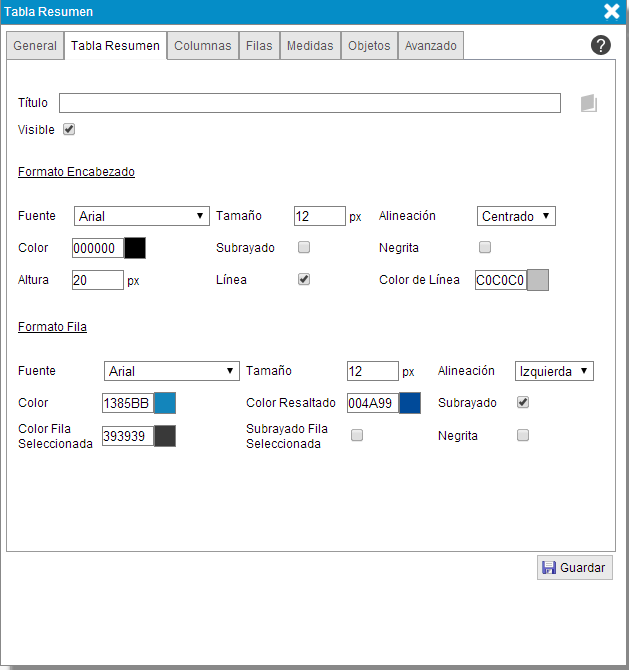Click the Guardar save button
This screenshot has height=670, width=629.
coord(575,567)
